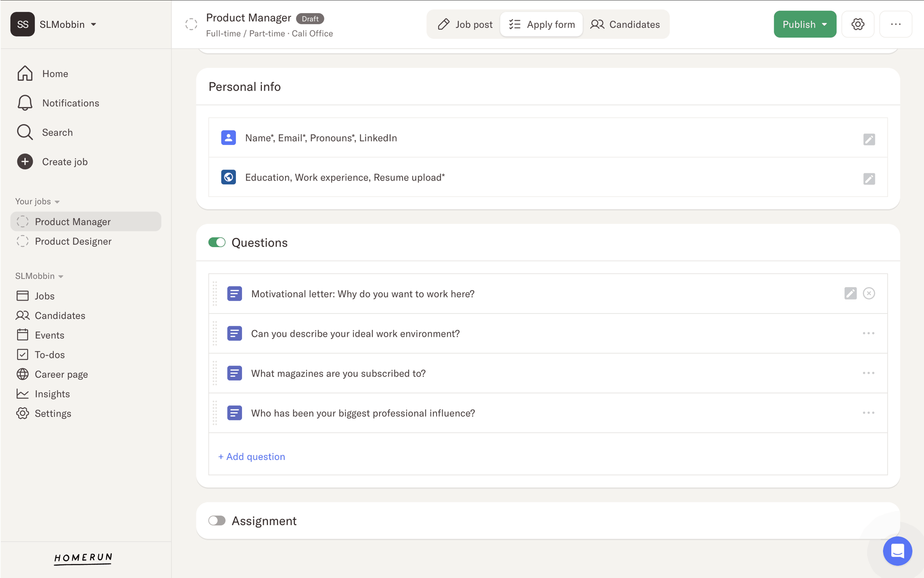The width and height of the screenshot is (924, 578).
Task: Open job settings gear in header
Action: [x=858, y=25]
